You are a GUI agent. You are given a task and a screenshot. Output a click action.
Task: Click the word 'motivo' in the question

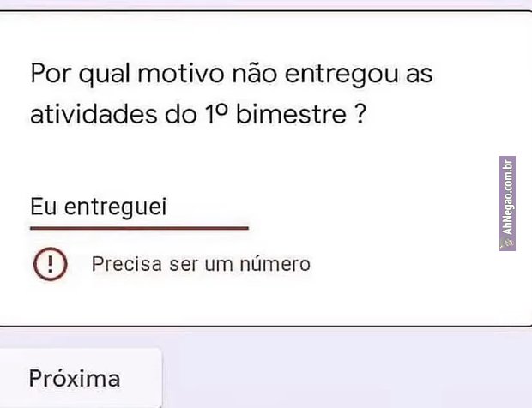(180, 74)
